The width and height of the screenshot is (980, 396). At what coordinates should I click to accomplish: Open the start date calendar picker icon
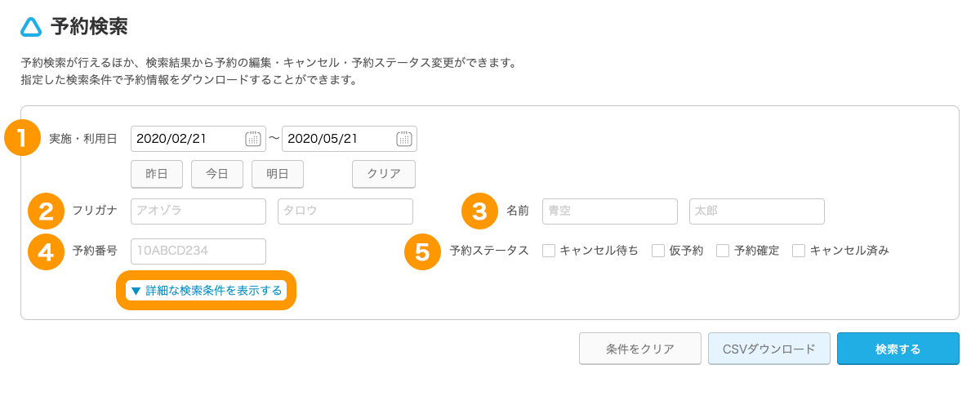click(253, 139)
